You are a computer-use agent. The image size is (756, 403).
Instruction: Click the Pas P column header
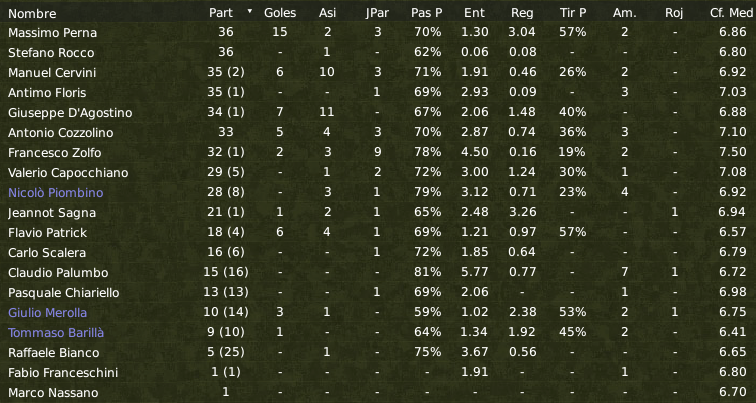coord(427,13)
